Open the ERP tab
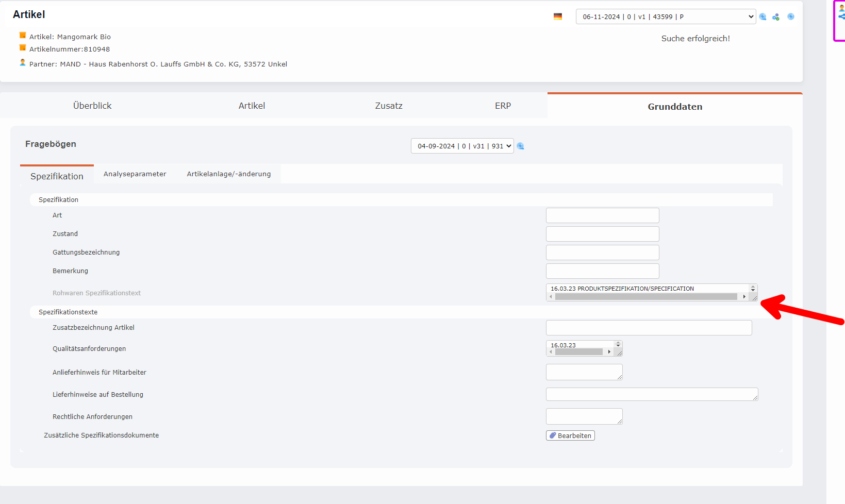The image size is (845, 504). [503, 106]
